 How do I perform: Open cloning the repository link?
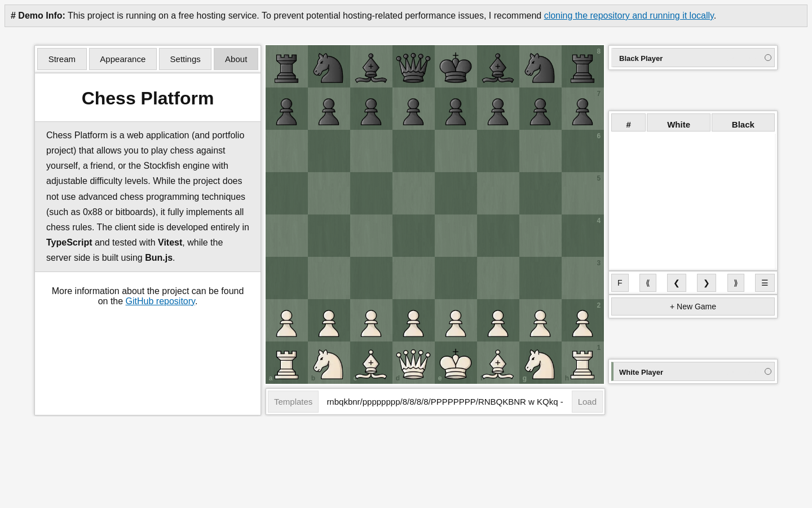coord(629,16)
